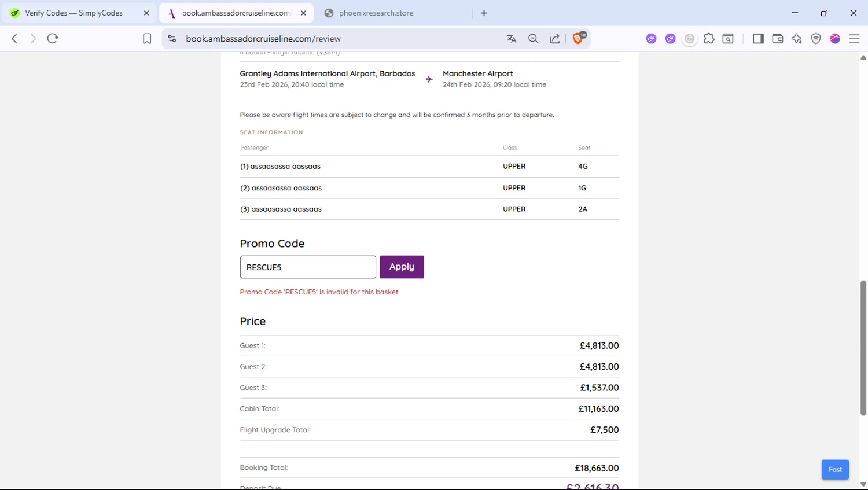Click the Cabin Total £11,163.00 value
The width and height of the screenshot is (868, 490).
click(x=598, y=409)
